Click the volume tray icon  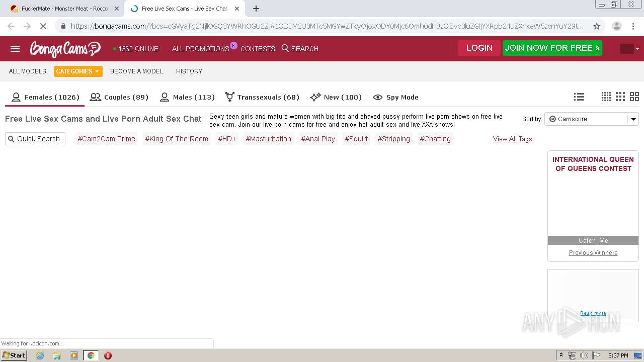pos(584,355)
